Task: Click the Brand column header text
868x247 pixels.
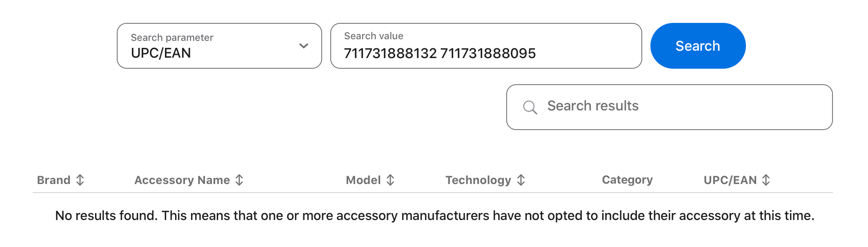Action: 53,180
